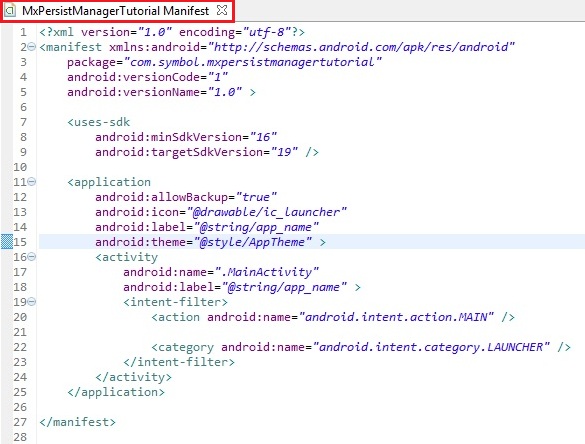
Task: Click the closing </application> tag
Action: [116, 392]
